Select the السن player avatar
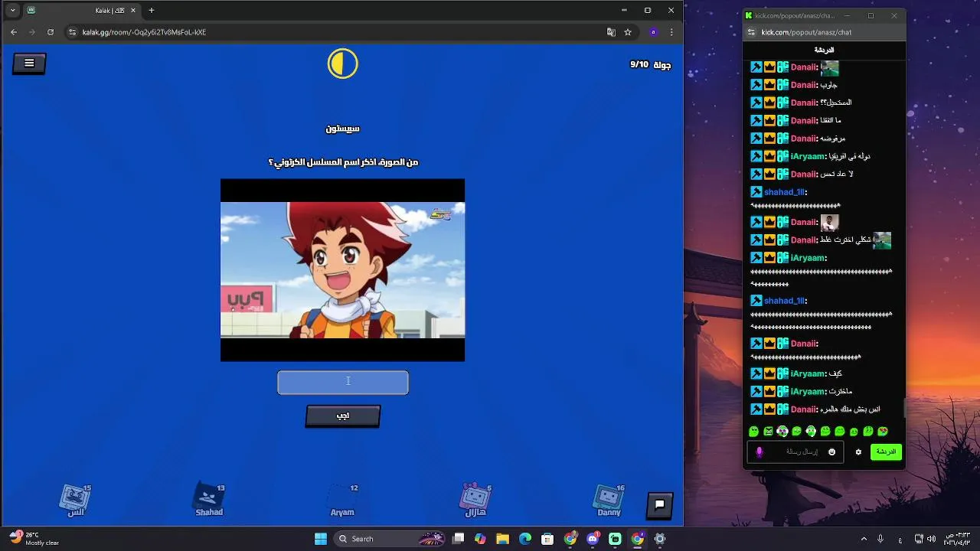Image resolution: width=980 pixels, height=551 pixels. pyautogui.click(x=75, y=497)
